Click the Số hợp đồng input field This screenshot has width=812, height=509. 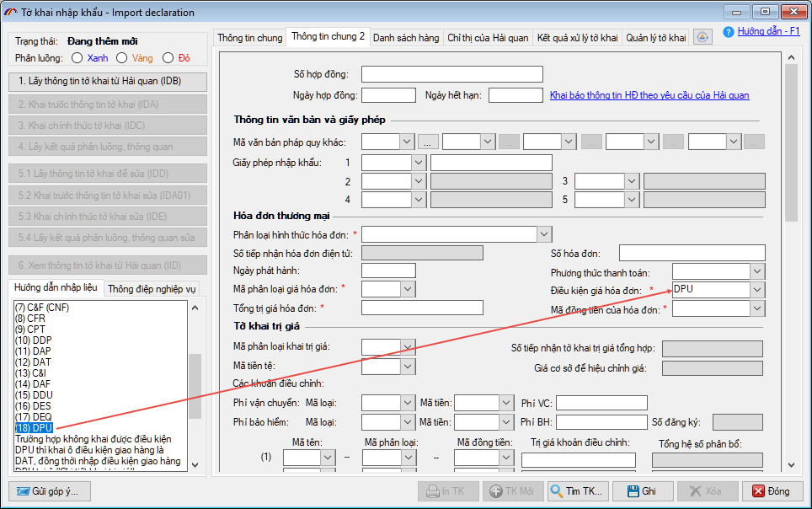(x=451, y=74)
